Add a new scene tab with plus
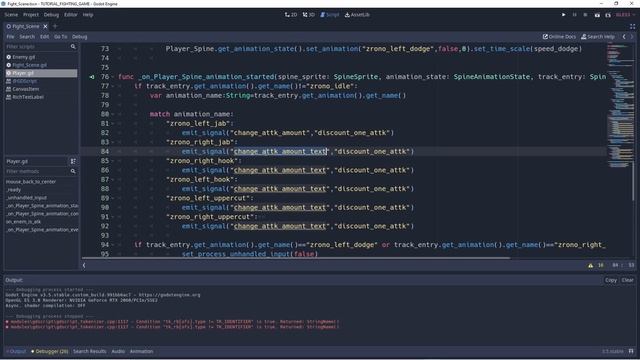The height and width of the screenshot is (360, 640). (x=55, y=27)
